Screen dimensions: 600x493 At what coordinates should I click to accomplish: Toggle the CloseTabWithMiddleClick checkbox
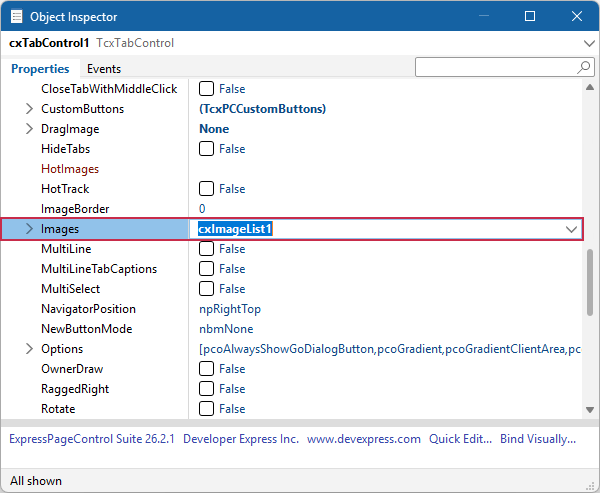coord(206,89)
